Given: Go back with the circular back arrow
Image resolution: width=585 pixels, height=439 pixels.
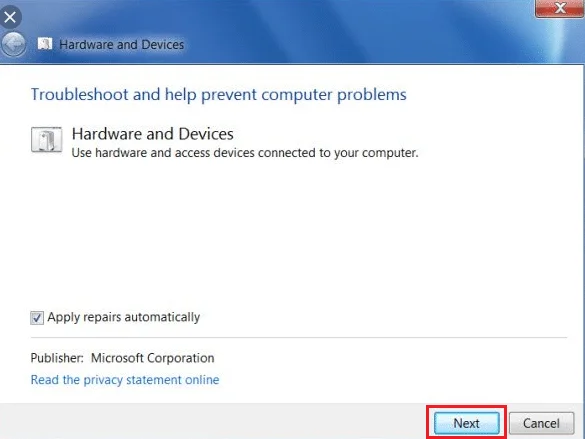Looking at the screenshot, I should point(14,44).
